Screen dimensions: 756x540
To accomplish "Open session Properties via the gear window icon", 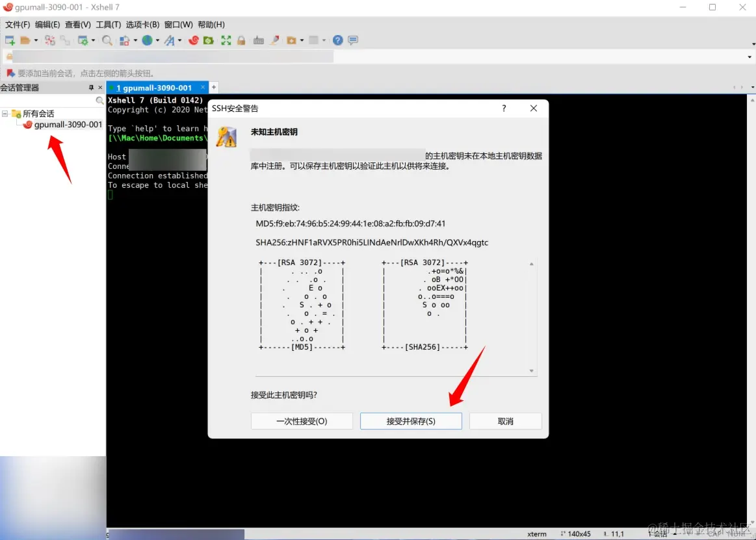I will click(x=83, y=40).
